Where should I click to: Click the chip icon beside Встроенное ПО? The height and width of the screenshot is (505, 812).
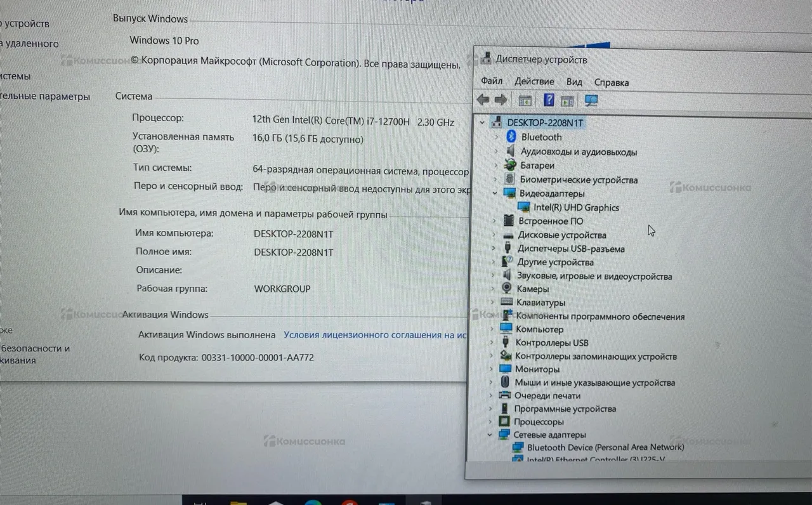point(508,221)
